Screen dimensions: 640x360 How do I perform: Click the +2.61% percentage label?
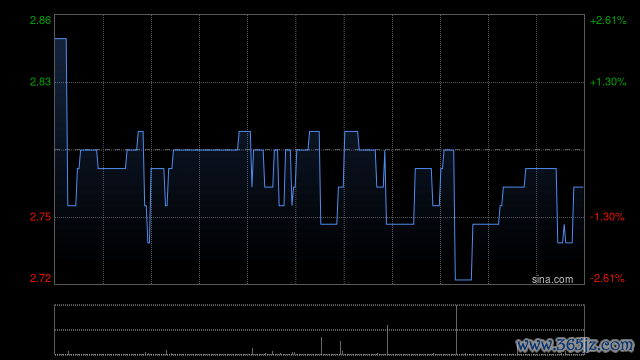(x=608, y=20)
